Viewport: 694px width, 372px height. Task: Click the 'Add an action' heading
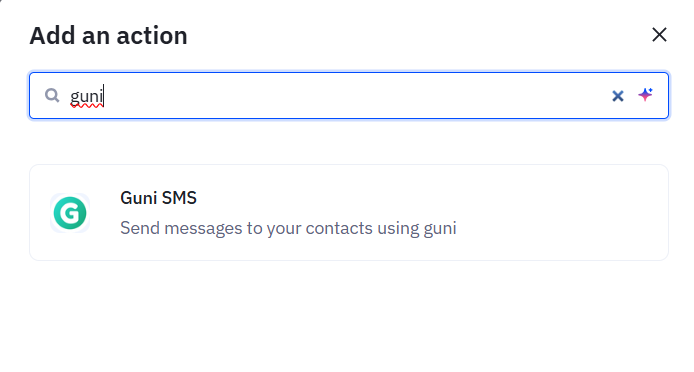click(108, 35)
